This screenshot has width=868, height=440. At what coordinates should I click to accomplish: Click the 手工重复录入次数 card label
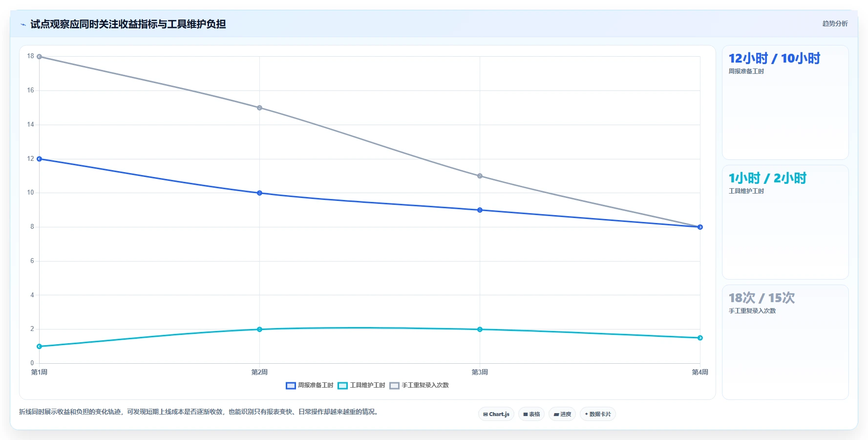[752, 311]
